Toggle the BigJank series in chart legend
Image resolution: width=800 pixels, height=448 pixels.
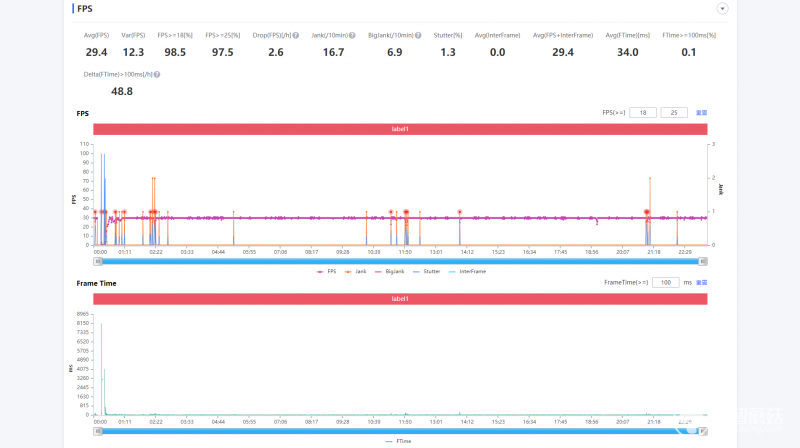coord(389,271)
